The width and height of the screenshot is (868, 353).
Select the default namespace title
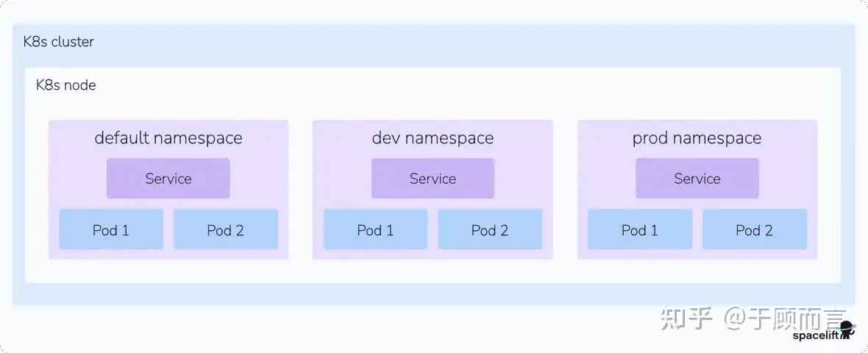click(x=168, y=138)
